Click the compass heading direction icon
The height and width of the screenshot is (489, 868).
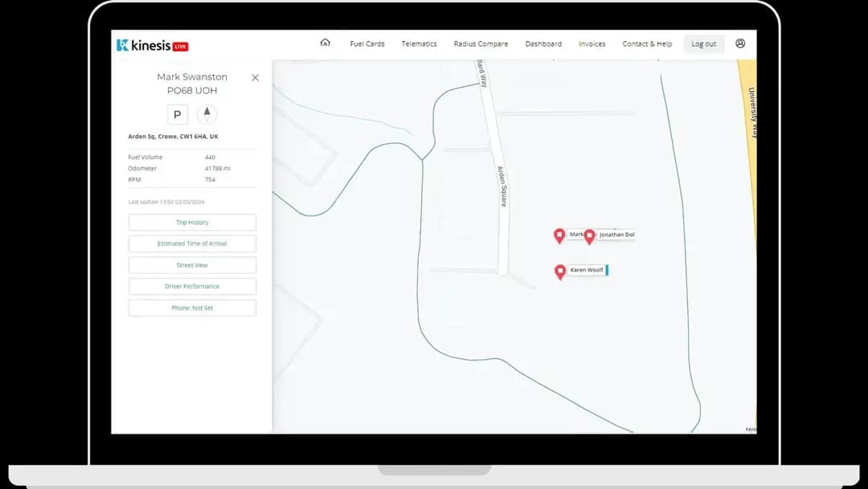pos(207,114)
